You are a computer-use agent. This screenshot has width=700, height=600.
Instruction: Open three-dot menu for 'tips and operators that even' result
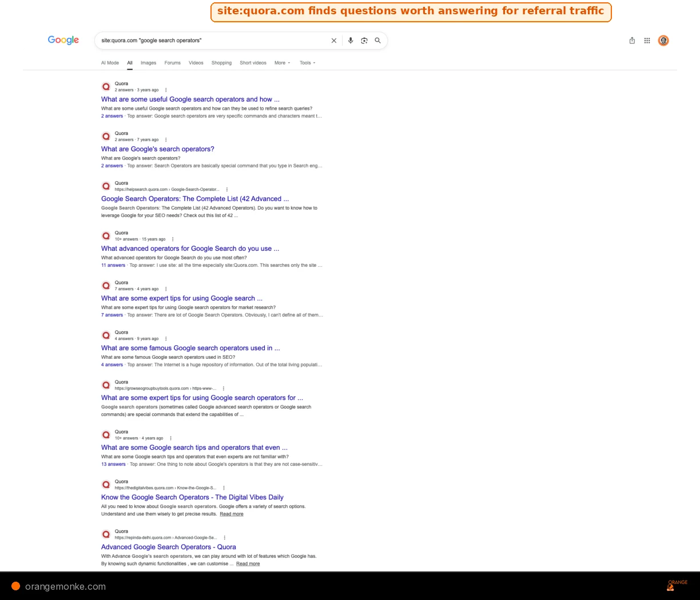point(170,438)
